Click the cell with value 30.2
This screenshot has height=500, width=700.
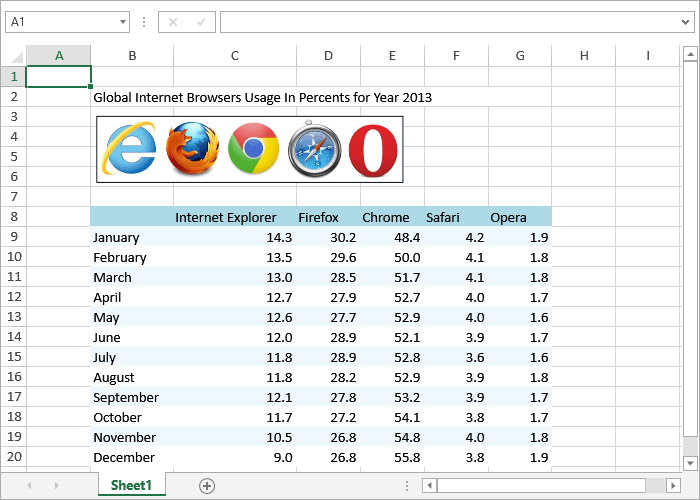(328, 237)
